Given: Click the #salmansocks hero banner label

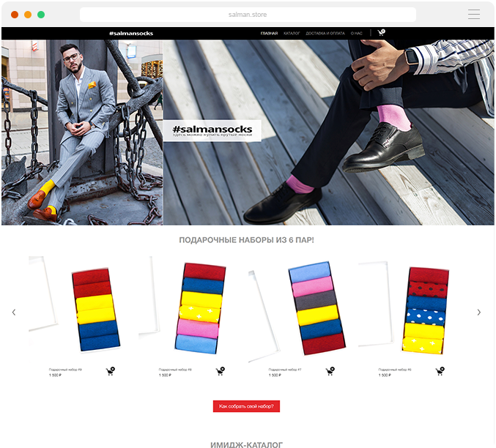Looking at the screenshot, I should (x=212, y=130).
